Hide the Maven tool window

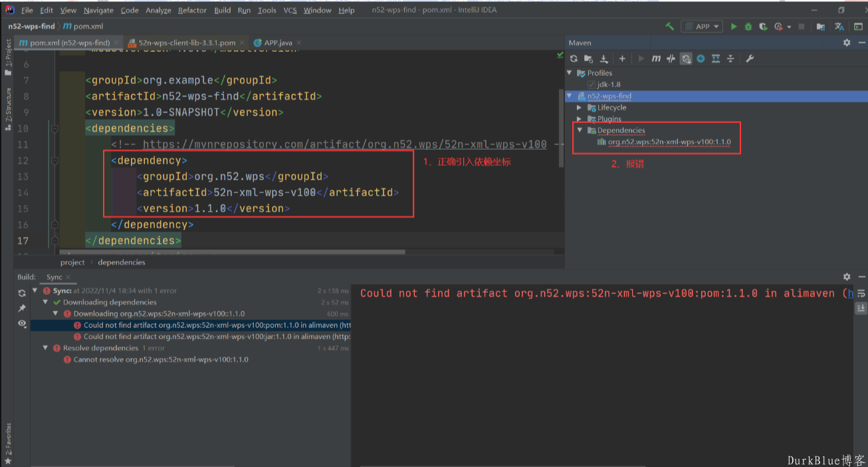click(861, 43)
